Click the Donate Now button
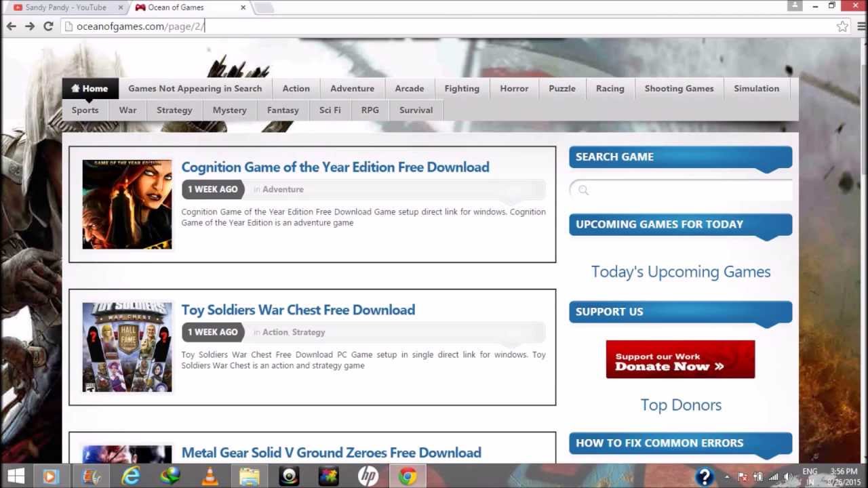This screenshot has width=868, height=488. [680, 359]
